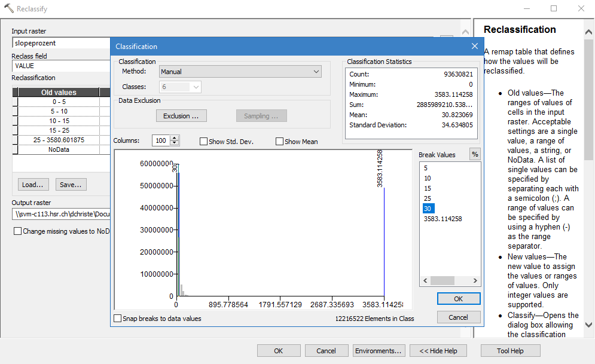The height and width of the screenshot is (364, 595).
Task: Click left scroll arrow in Break Values list
Action: [x=425, y=280]
